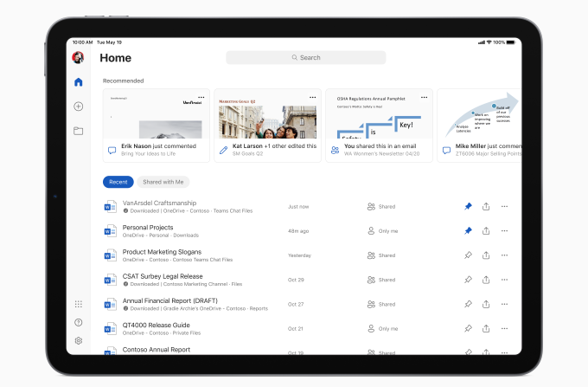Focus the Search field
588x387 pixels.
pos(305,57)
